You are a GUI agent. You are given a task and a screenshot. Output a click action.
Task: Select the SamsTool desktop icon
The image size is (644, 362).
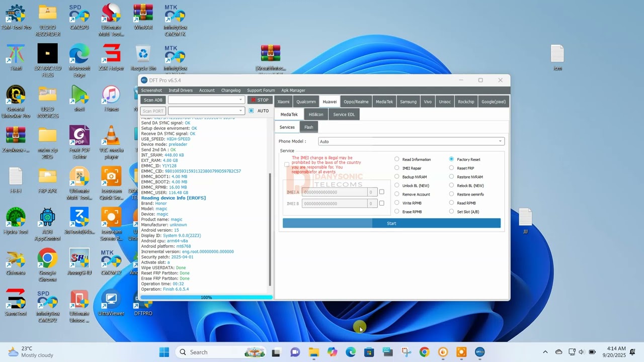pyautogui.click(x=16, y=303)
